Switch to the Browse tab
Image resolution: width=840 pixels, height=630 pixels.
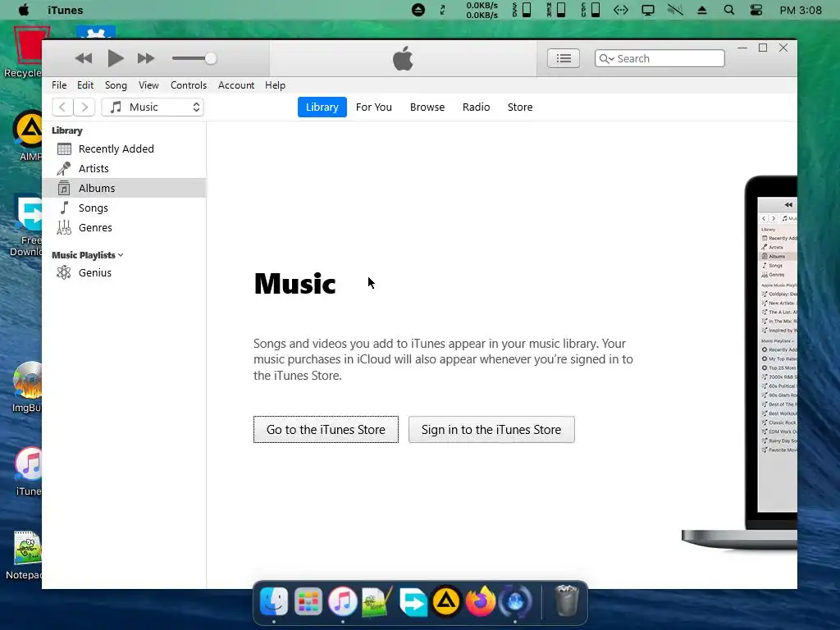click(427, 107)
